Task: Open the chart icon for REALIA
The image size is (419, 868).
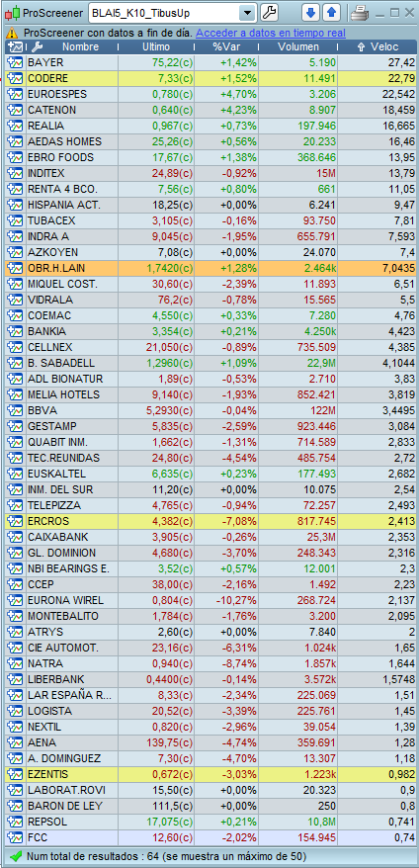Action: (13, 126)
